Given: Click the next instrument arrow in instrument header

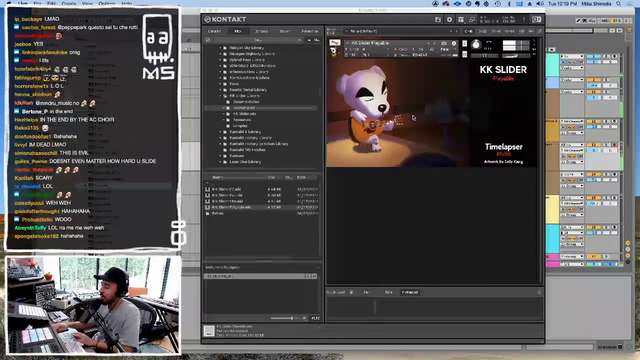Looking at the screenshot, I should [434, 43].
